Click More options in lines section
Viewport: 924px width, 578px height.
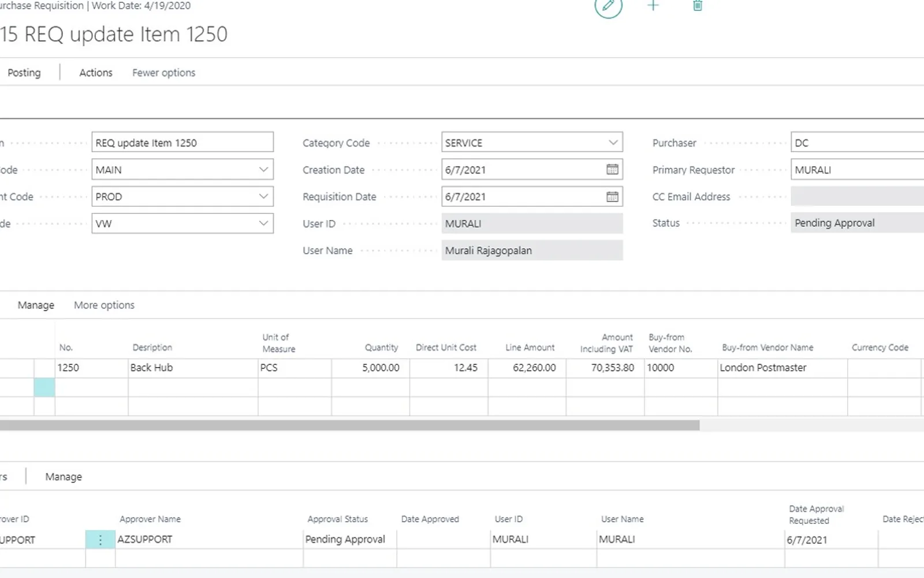pyautogui.click(x=104, y=305)
